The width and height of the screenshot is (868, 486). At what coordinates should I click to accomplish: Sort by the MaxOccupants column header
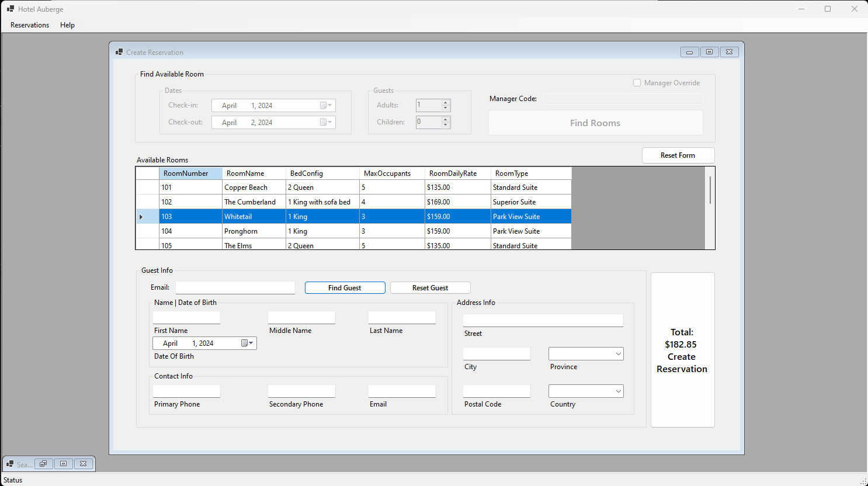[392, 173]
